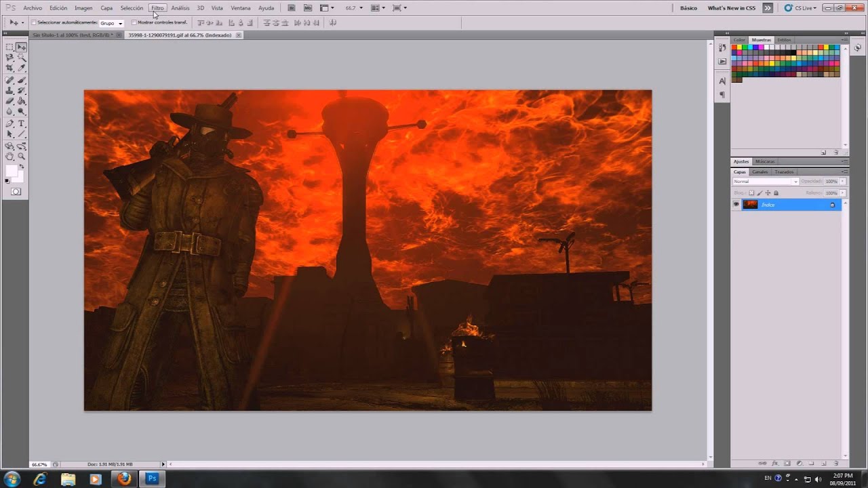Add a layer mask to the layer

pyautogui.click(x=788, y=464)
